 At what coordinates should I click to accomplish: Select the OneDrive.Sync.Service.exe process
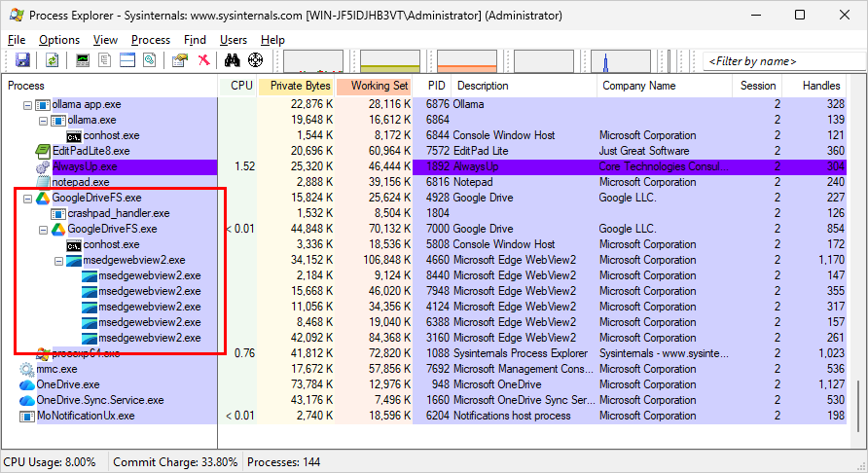click(x=99, y=400)
